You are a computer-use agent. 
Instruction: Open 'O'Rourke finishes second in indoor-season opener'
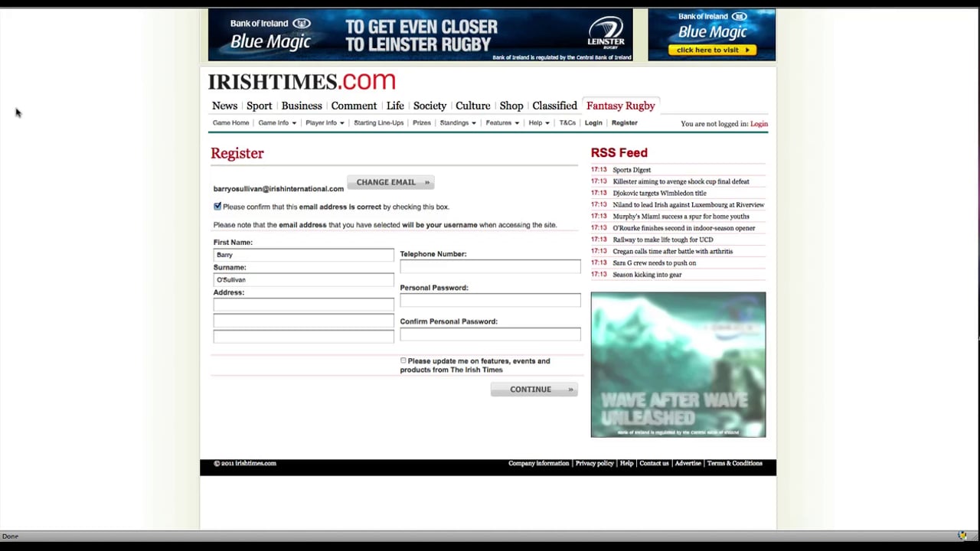pos(684,228)
